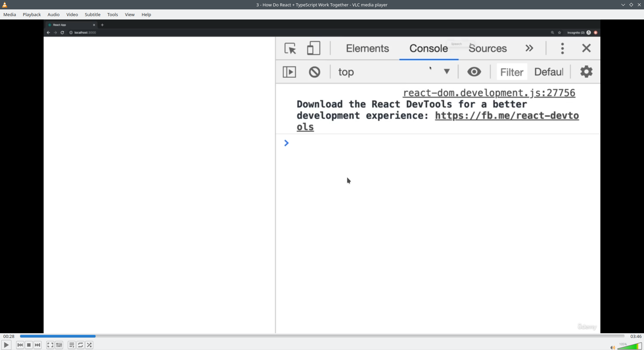
Task: Show the console sidebar
Action: pos(289,72)
